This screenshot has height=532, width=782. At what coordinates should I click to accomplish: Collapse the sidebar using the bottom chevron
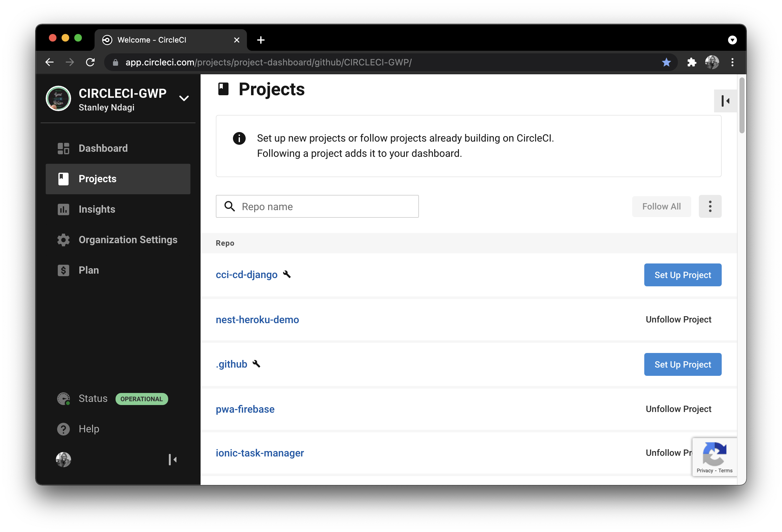(173, 460)
